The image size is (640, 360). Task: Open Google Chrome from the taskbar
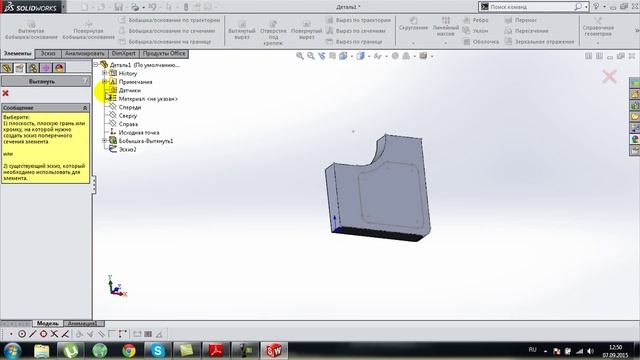click(129, 350)
